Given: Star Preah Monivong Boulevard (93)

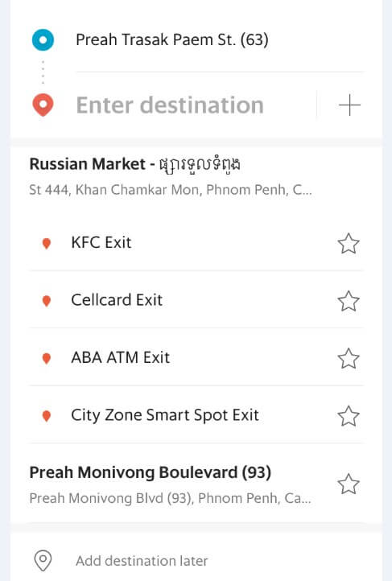Looking at the screenshot, I should 349,484.
